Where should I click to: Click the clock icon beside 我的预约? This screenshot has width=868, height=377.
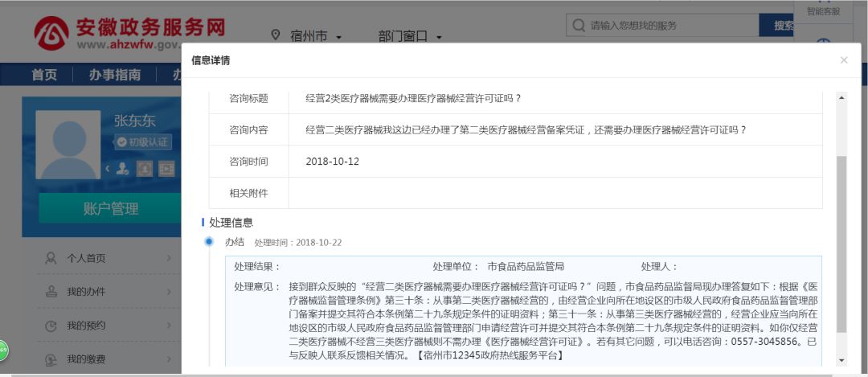pos(51,326)
